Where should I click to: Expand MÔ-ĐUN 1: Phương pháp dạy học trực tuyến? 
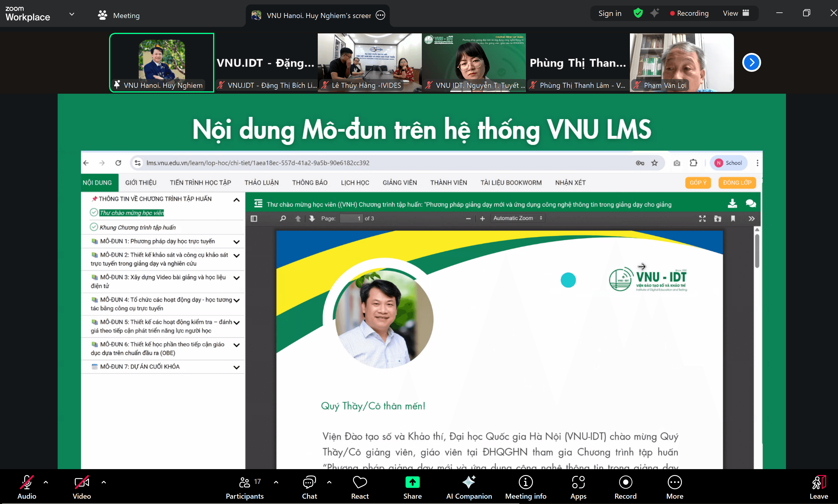pos(236,242)
